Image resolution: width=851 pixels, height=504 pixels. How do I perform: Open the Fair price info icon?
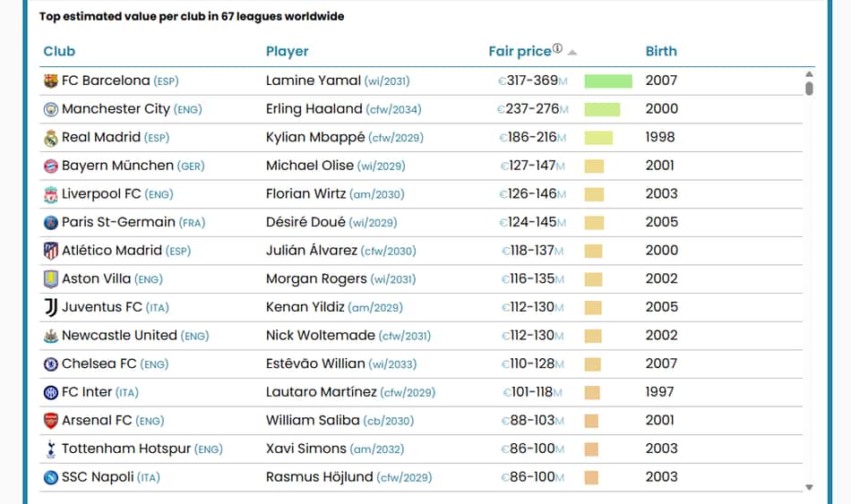point(557,48)
